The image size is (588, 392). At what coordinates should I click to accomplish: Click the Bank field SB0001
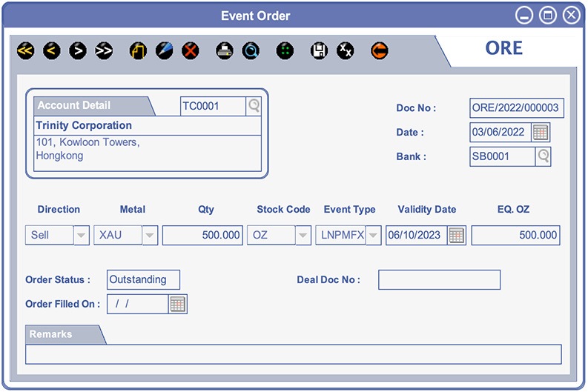click(502, 156)
